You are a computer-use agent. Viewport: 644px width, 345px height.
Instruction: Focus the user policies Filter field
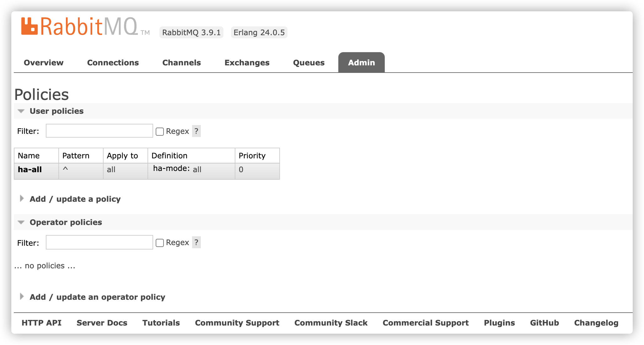point(99,131)
